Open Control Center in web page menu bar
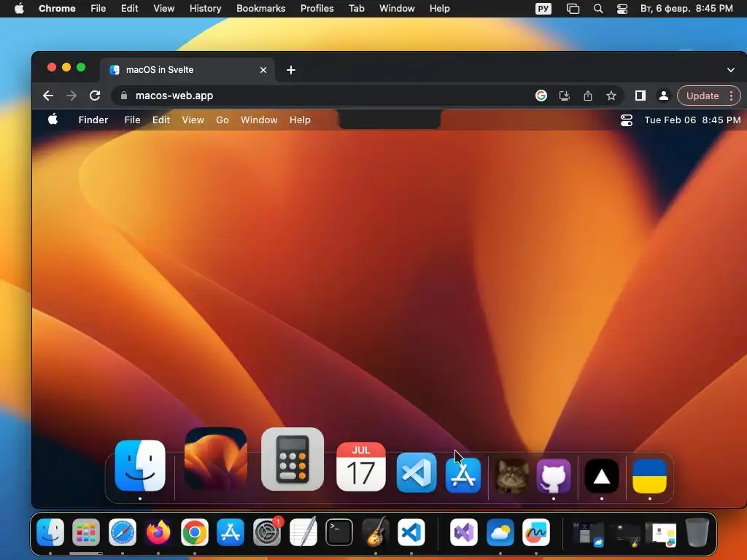The image size is (747, 560). pos(627,120)
